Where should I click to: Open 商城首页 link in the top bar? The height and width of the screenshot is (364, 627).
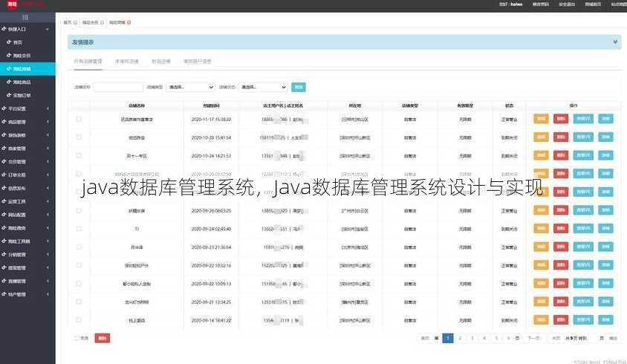coord(593,4)
